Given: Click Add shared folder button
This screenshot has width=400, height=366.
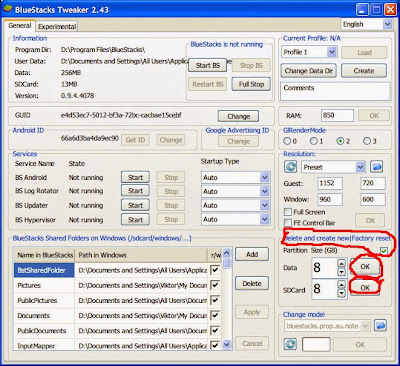Looking at the screenshot, I should point(252,254).
